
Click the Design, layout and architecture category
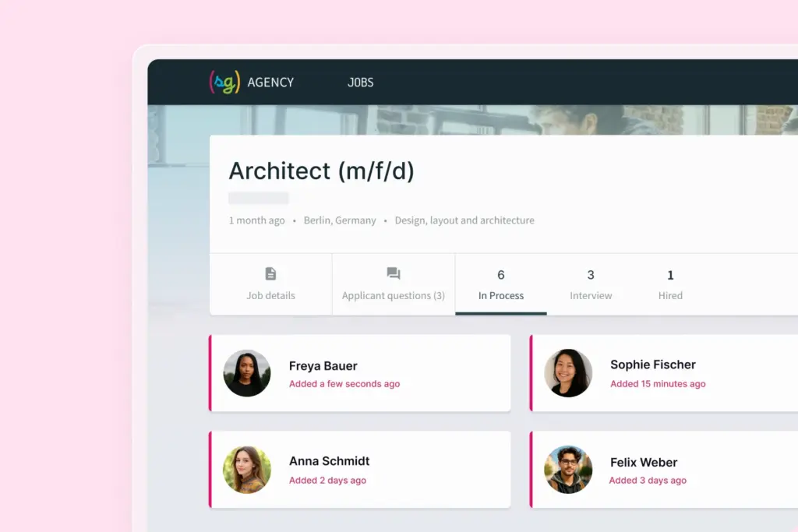tap(464, 220)
